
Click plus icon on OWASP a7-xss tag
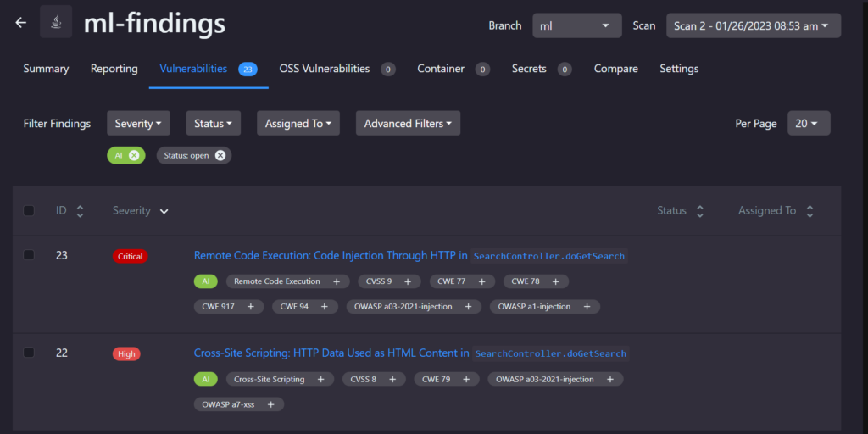270,404
